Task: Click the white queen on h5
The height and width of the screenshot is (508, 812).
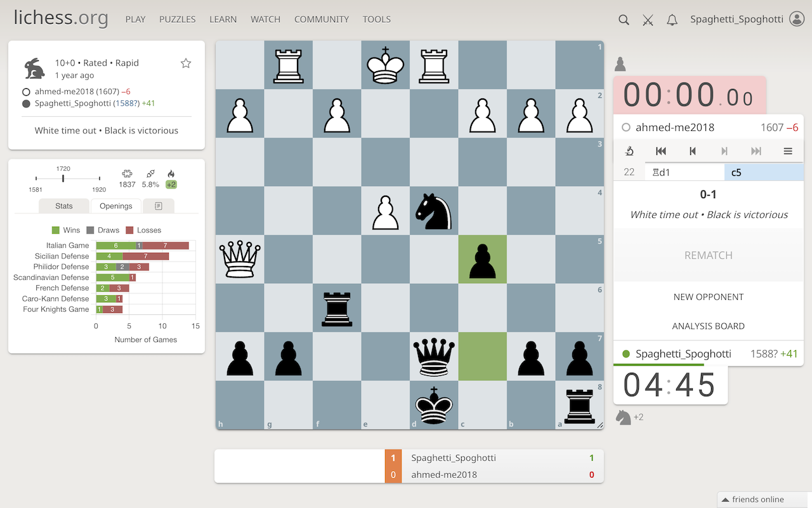Action: coord(240,259)
